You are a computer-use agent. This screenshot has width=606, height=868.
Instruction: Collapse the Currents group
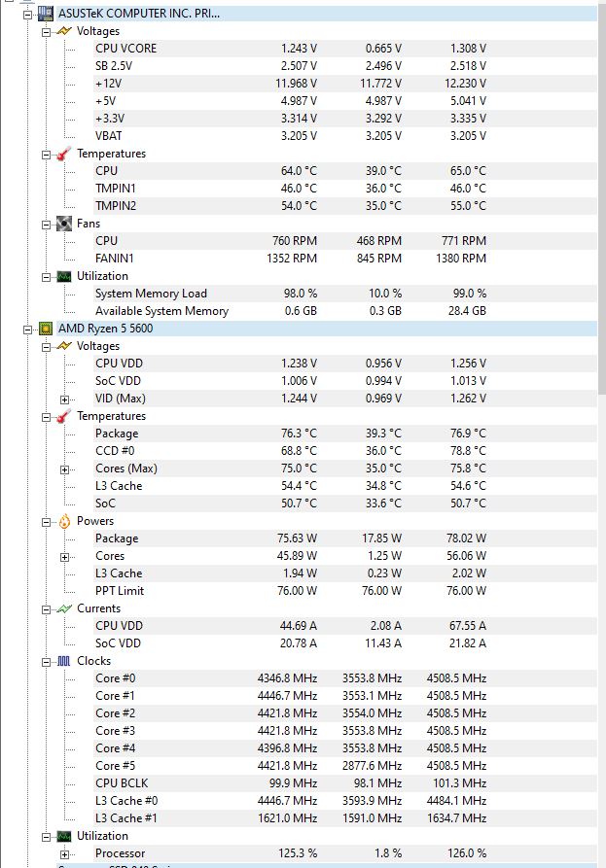(47, 609)
